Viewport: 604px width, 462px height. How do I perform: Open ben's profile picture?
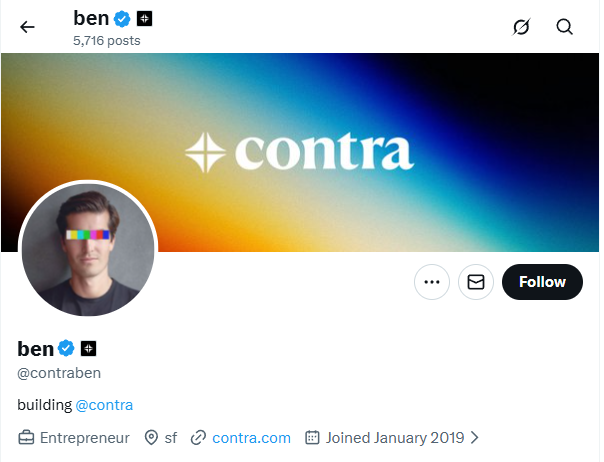coord(88,248)
